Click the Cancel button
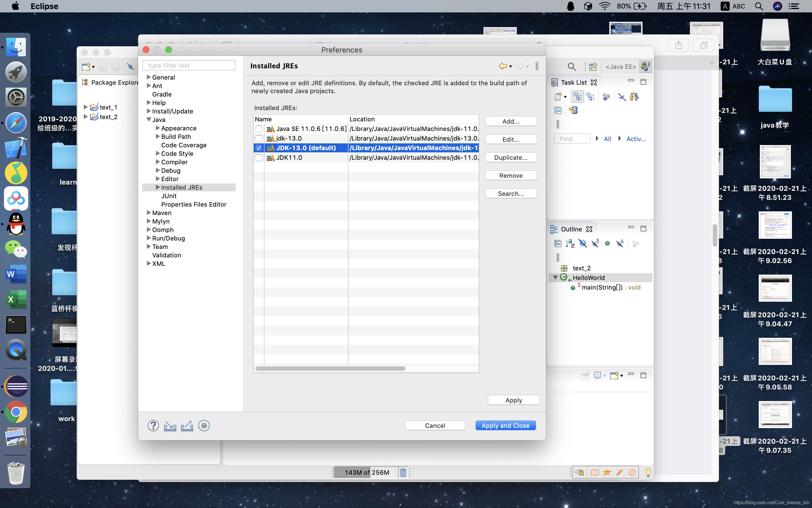 (x=435, y=425)
